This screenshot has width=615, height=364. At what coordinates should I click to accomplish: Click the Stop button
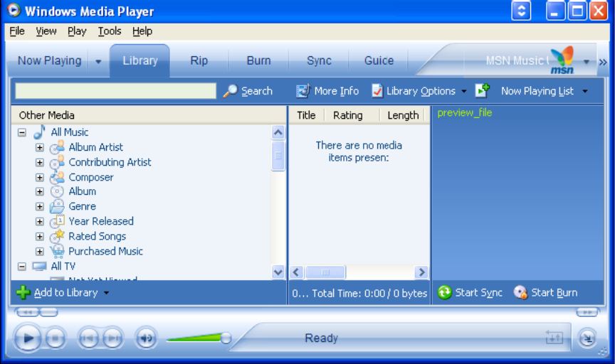(x=56, y=338)
